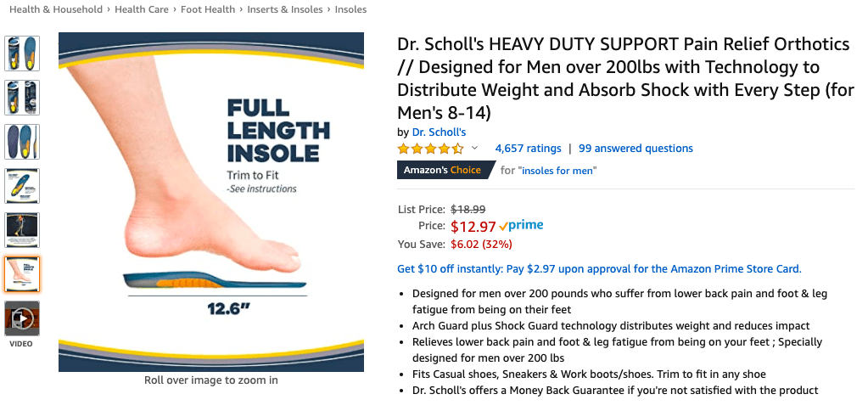Open the Dr. Scholl's brand link
The height and width of the screenshot is (411, 868).
click(439, 132)
